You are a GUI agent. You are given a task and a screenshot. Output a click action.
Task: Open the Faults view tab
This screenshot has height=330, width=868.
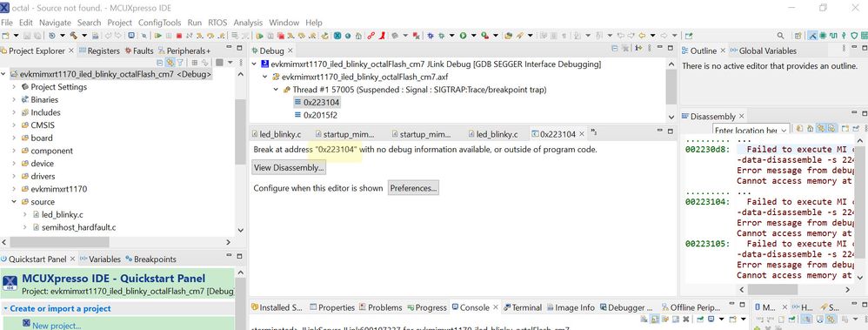point(139,51)
